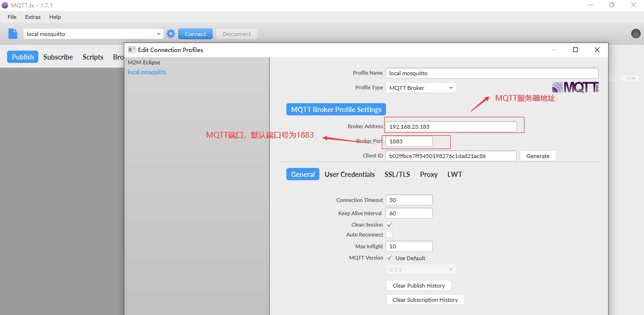
Task: Click the "Profile Type" label
Action: pos(369,88)
